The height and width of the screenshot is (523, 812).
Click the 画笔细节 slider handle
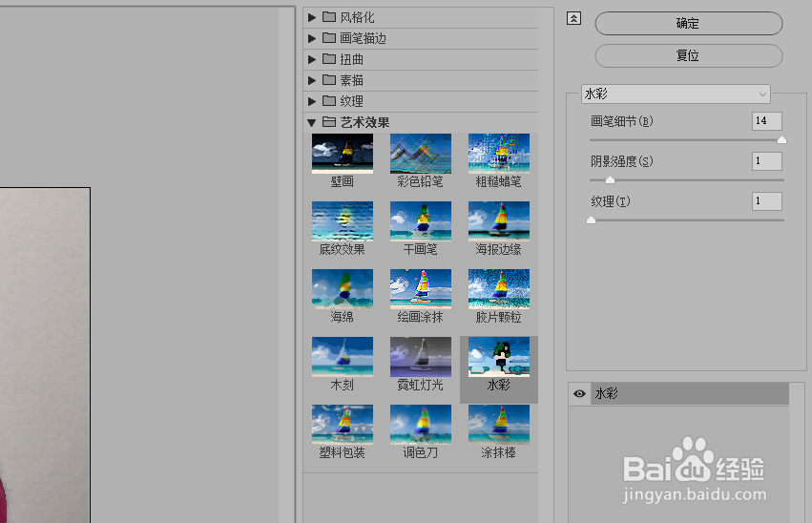[x=782, y=139]
